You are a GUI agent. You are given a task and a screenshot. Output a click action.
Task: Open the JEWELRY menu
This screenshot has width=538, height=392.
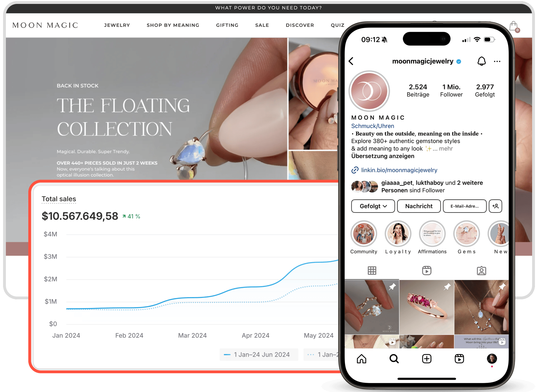click(x=117, y=25)
